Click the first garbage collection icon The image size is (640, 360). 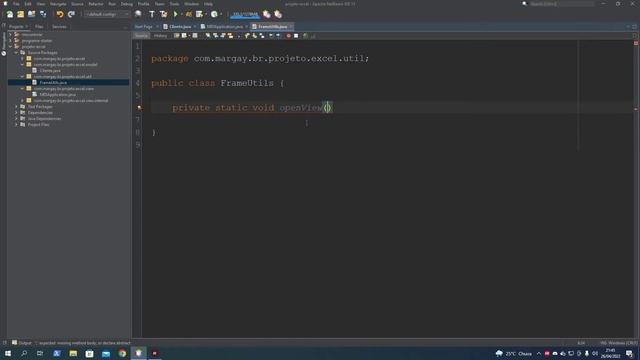coord(267,14)
